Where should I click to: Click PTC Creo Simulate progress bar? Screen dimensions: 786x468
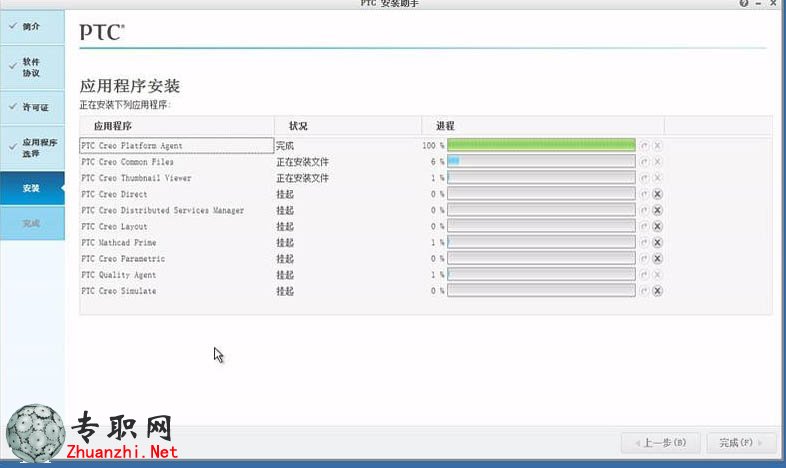click(x=541, y=291)
